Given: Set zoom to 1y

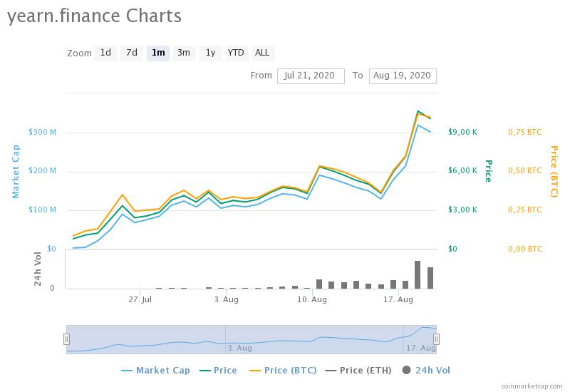Looking at the screenshot, I should point(210,53).
